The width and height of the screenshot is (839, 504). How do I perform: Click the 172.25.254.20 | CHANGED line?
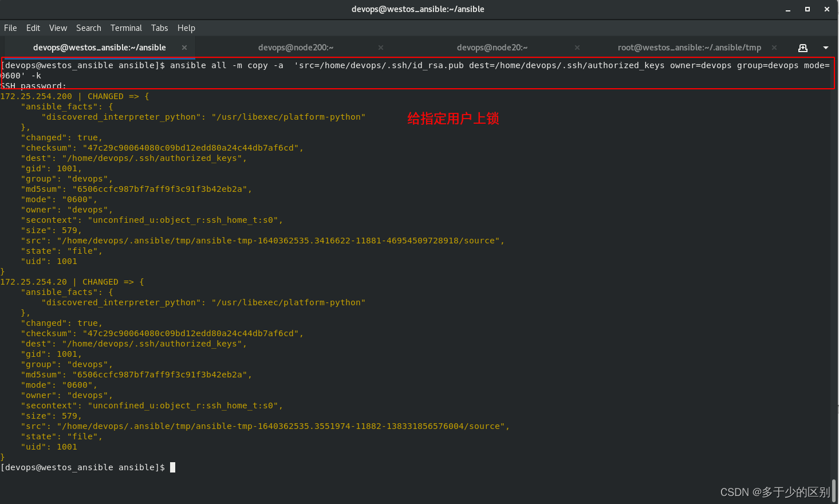[x=72, y=282]
